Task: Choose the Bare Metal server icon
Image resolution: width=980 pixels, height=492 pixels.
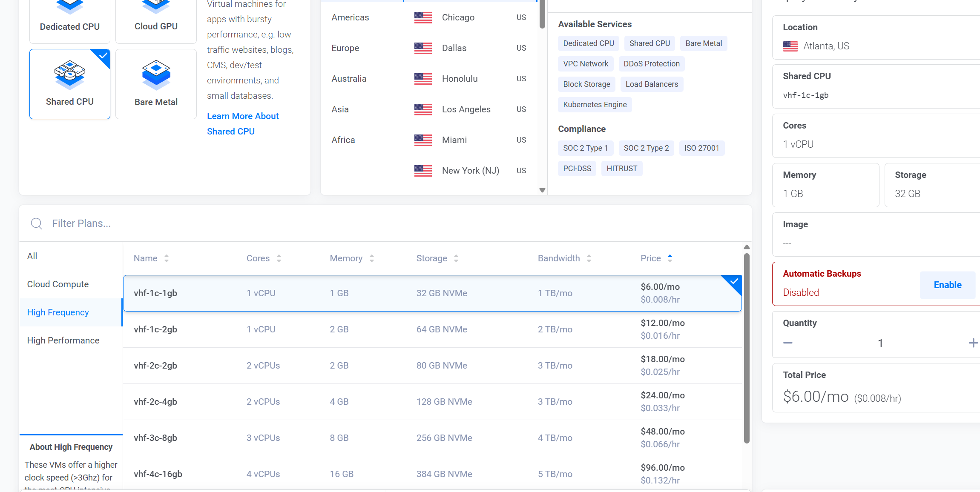Action: tap(156, 75)
